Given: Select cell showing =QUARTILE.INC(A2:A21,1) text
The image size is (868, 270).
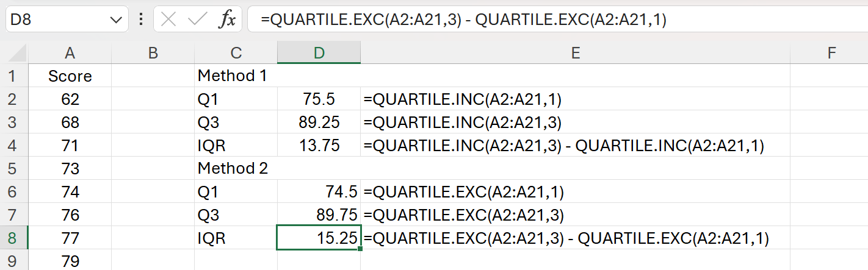Looking at the screenshot, I should (575, 99).
